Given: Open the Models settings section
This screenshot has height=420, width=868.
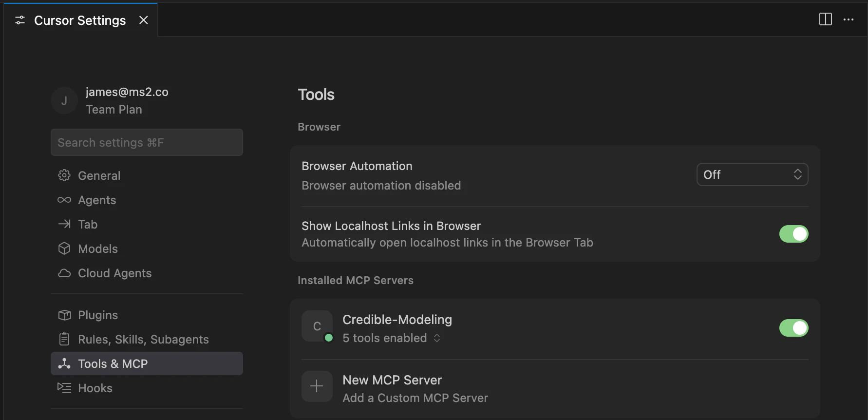Looking at the screenshot, I should [x=147, y=248].
